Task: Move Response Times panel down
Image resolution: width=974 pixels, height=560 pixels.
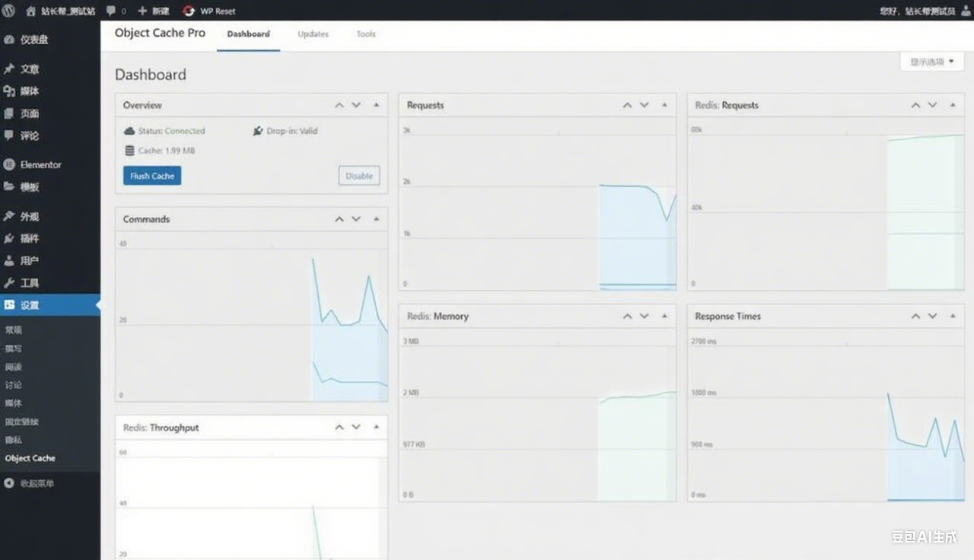Action: [x=933, y=316]
